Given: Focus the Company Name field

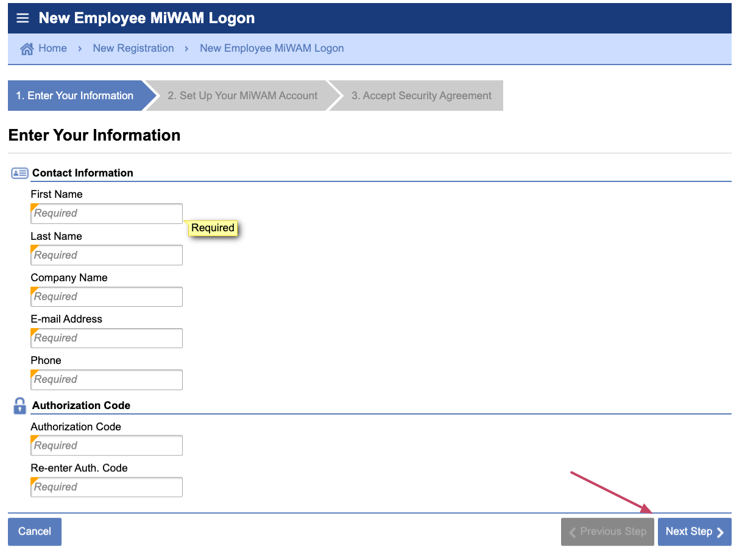Looking at the screenshot, I should click(107, 296).
